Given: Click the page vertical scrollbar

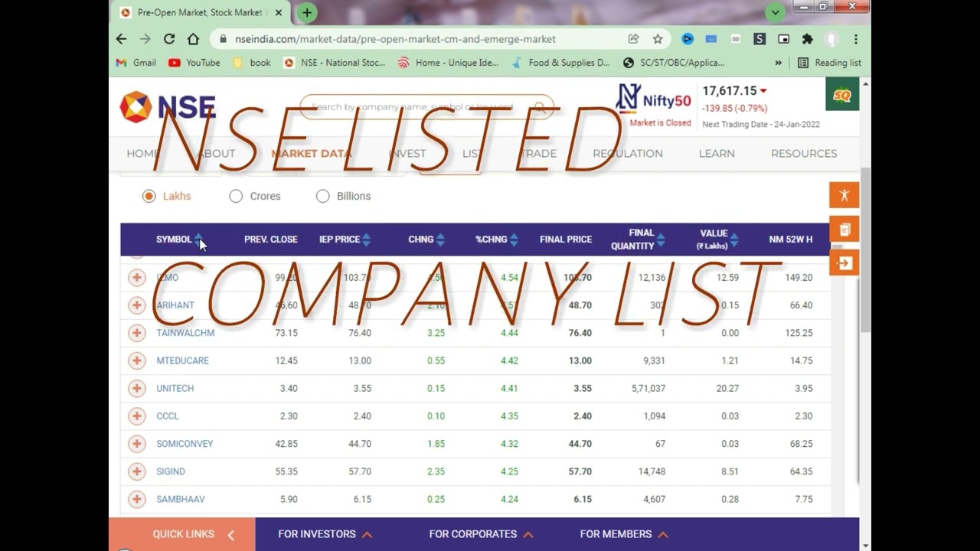Looking at the screenshot, I should tap(865, 250).
